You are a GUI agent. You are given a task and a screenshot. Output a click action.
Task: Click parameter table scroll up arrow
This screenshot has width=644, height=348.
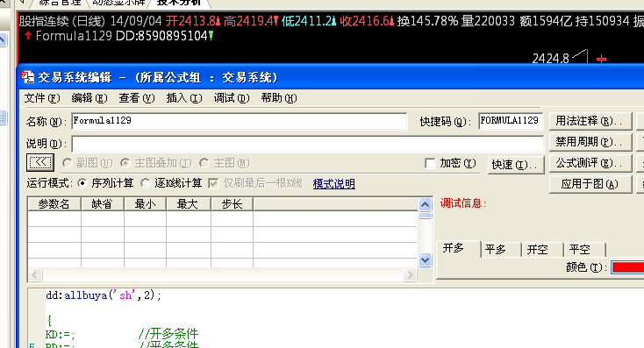tap(425, 204)
